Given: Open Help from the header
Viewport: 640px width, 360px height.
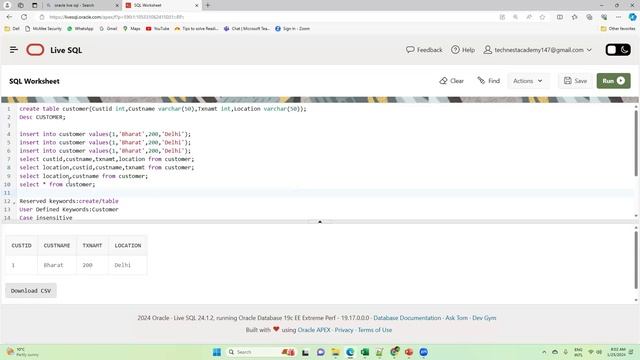Looking at the screenshot, I should [x=463, y=50].
